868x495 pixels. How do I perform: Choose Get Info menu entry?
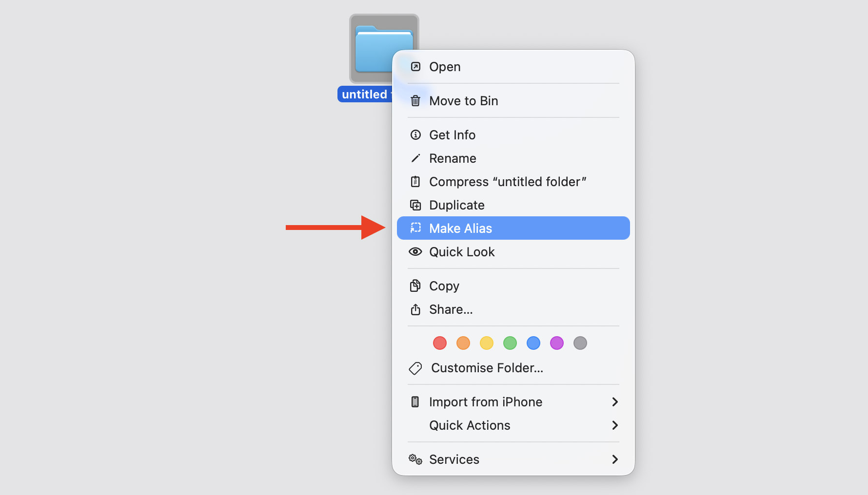(x=513, y=135)
